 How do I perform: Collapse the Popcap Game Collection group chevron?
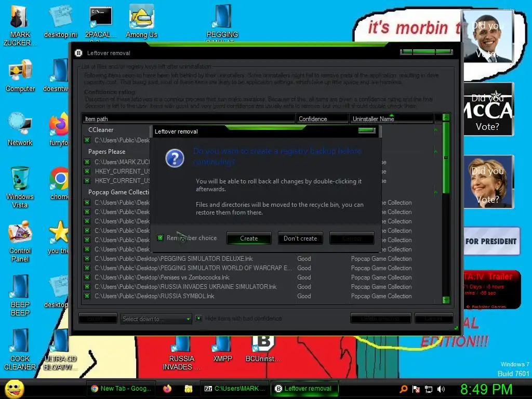436,192
